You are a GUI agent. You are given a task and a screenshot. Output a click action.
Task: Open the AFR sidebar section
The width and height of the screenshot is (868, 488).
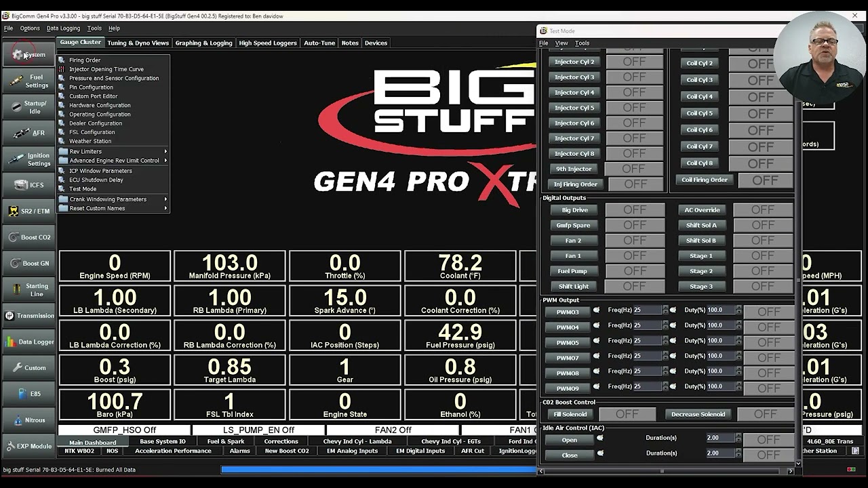[28, 133]
